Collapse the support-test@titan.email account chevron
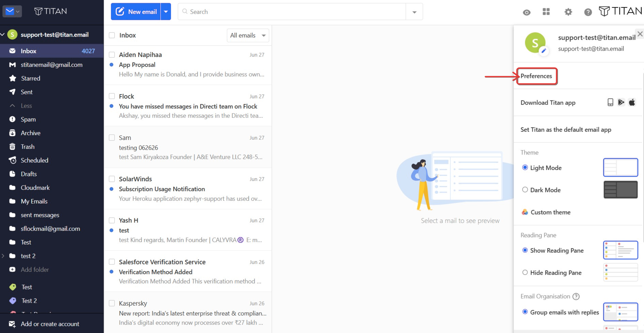This screenshot has width=644, height=333. [3, 34]
